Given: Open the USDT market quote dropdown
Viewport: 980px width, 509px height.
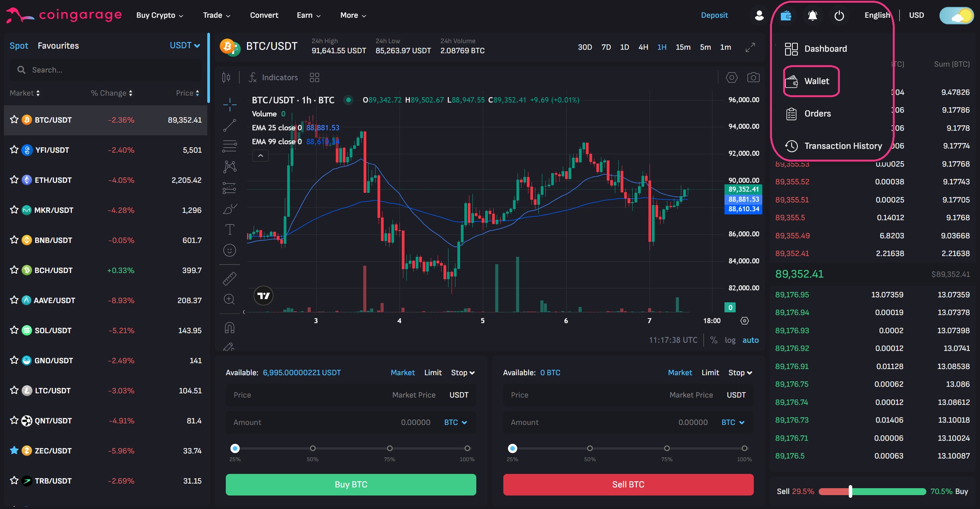Looking at the screenshot, I should point(185,46).
